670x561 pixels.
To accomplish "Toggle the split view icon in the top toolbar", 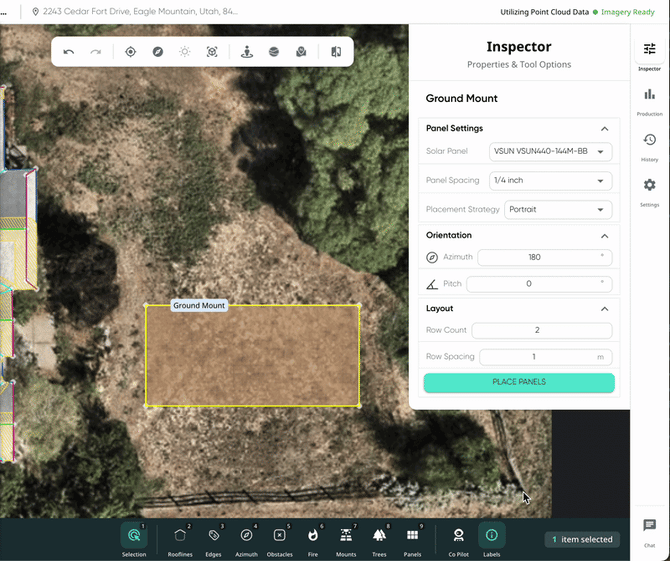I will 336,52.
